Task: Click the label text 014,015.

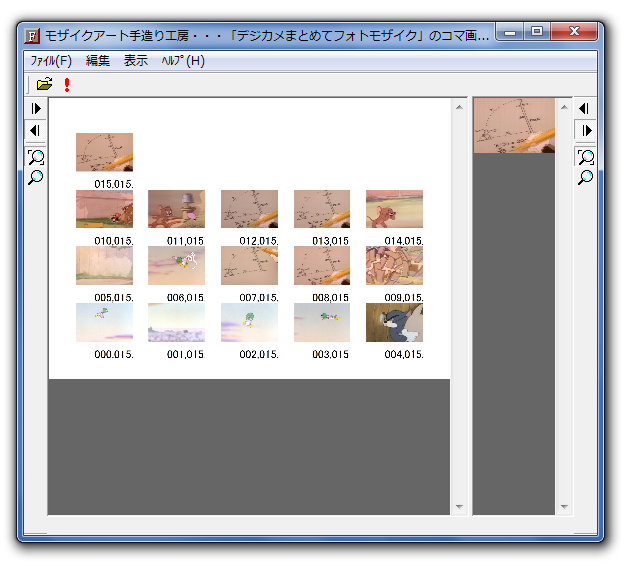Action: (x=404, y=241)
